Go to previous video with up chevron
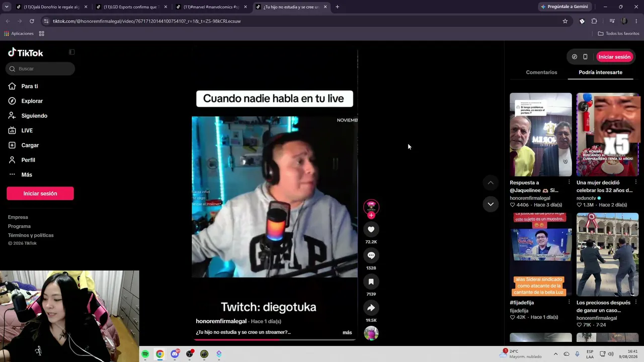Screen dimensions: 644x362 (x=491, y=183)
